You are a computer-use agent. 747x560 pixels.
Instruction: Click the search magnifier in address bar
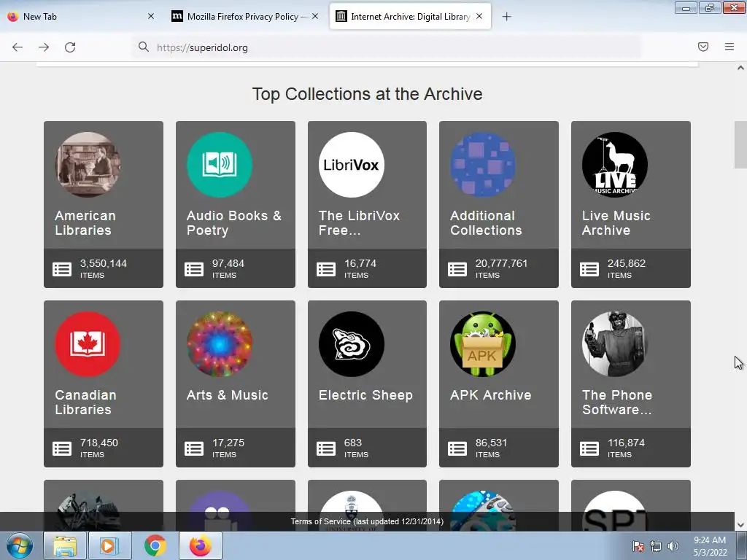pos(144,47)
